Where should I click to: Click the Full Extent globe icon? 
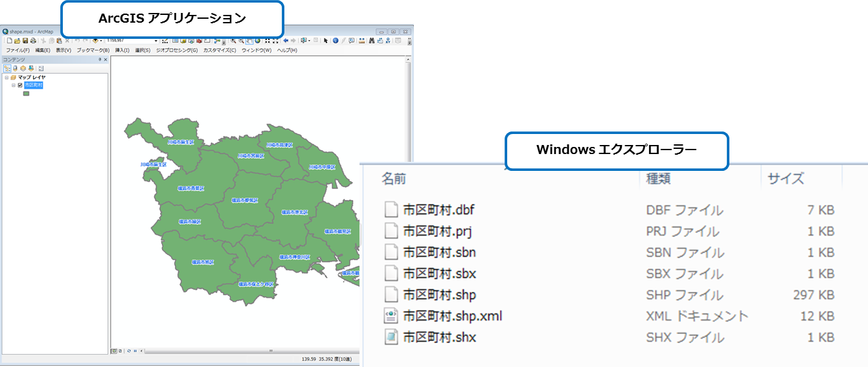pos(258,40)
